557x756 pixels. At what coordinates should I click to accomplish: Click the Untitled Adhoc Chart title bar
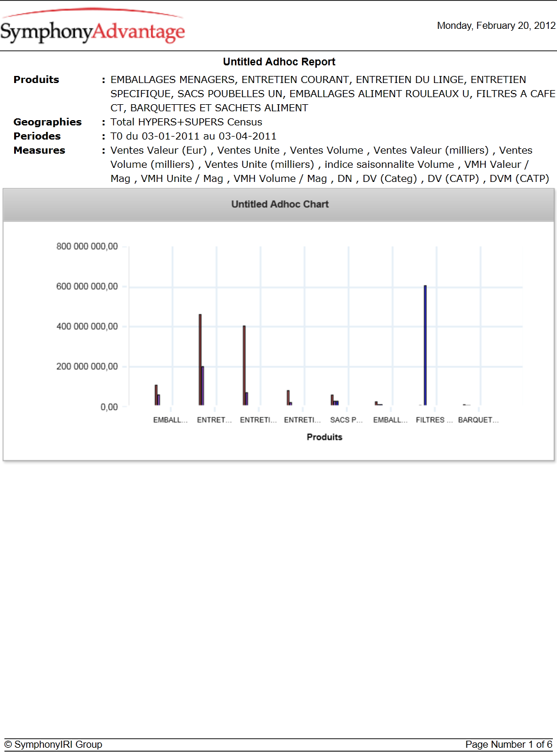[279, 205]
